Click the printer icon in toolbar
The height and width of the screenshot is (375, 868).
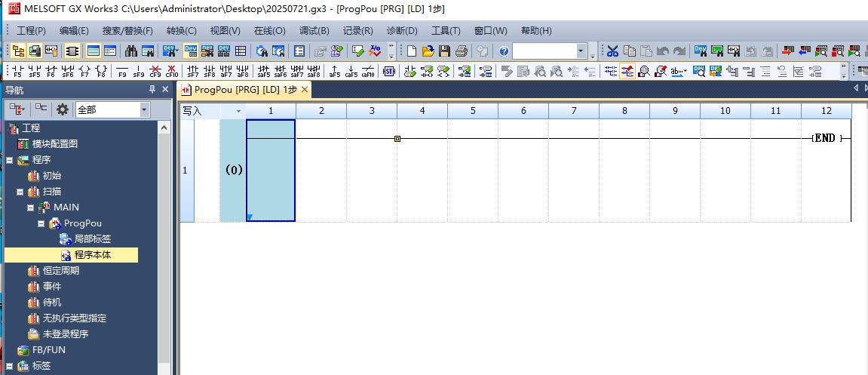462,51
